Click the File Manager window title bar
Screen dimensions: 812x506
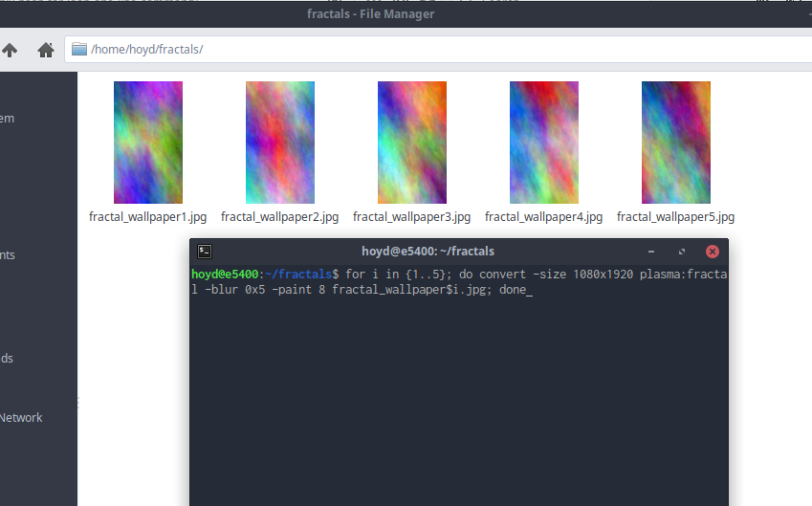[x=371, y=13]
